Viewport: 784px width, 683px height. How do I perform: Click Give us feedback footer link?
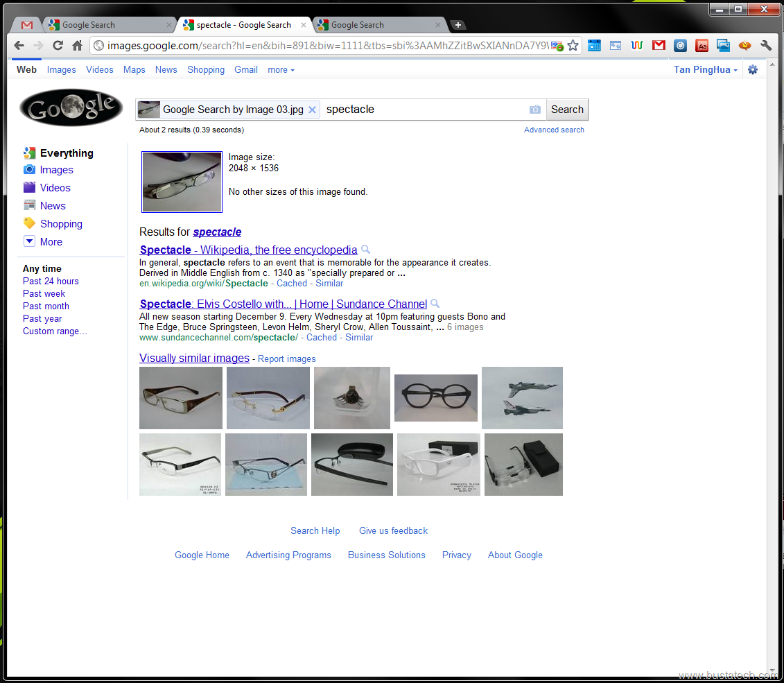tap(394, 531)
